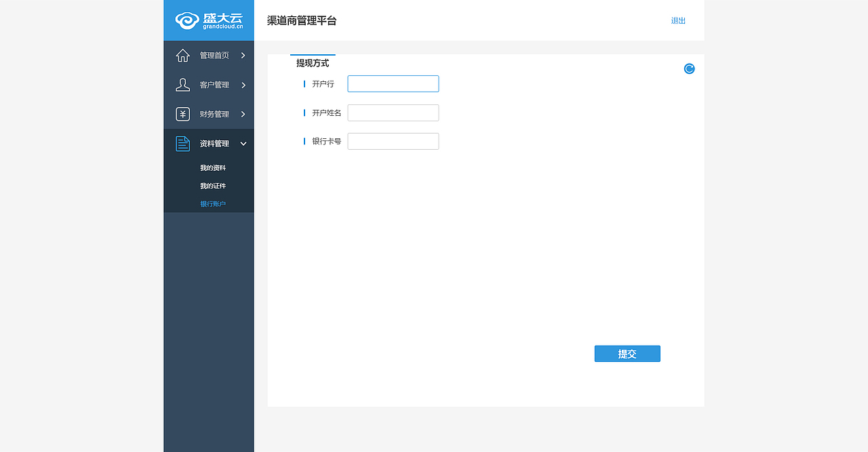
Task: Open 管理首页 menu item
Action: point(209,56)
